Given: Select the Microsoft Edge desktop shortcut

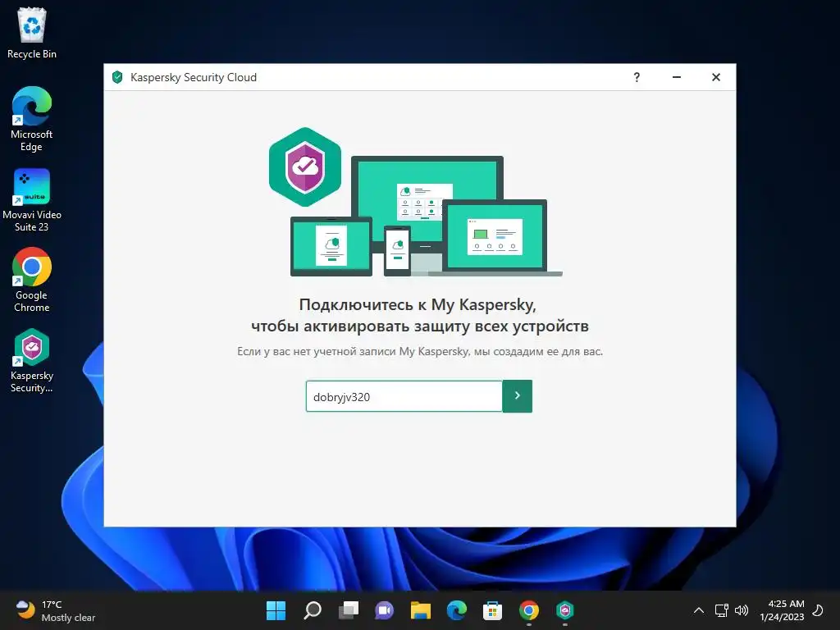Looking at the screenshot, I should (x=32, y=119).
